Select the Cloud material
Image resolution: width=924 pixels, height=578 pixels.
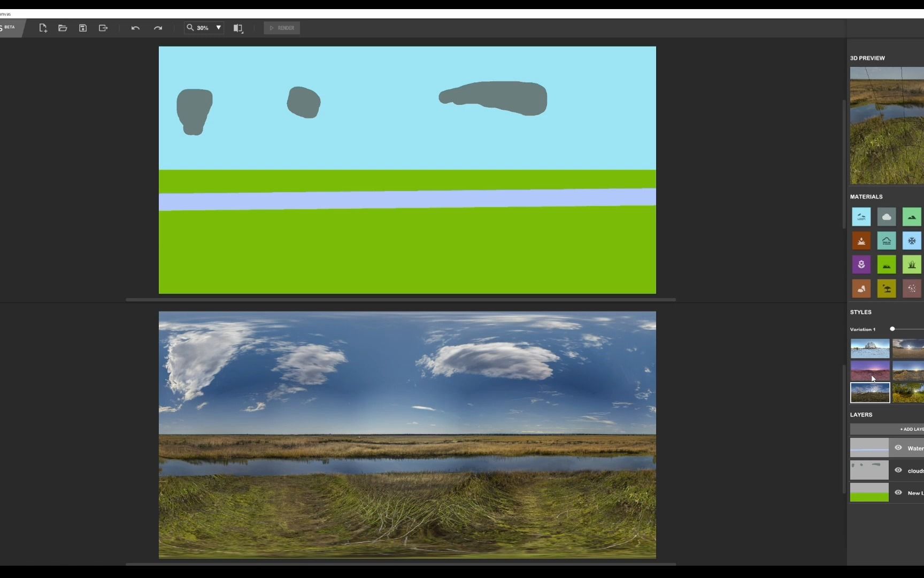(x=887, y=217)
